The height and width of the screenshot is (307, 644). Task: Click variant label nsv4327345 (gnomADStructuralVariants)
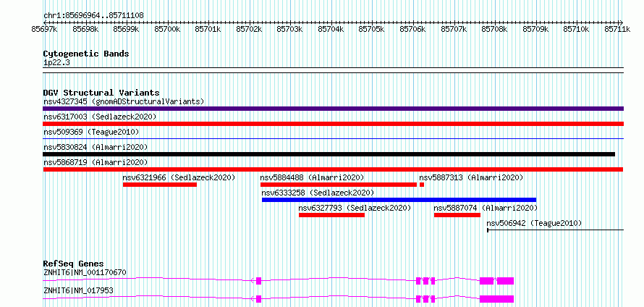coord(124,101)
